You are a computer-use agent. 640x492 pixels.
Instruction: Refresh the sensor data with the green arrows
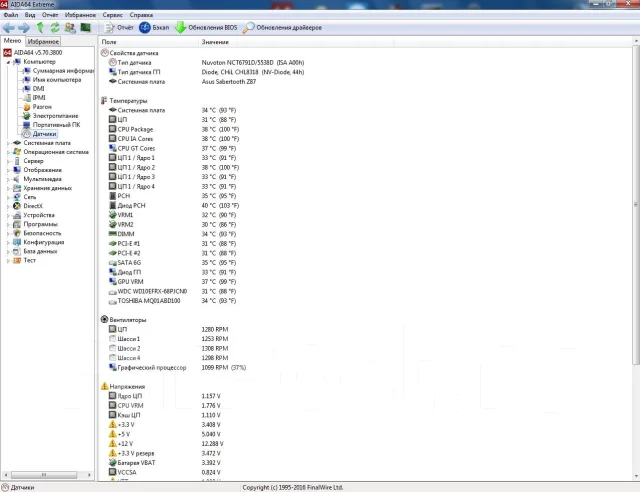point(55,28)
